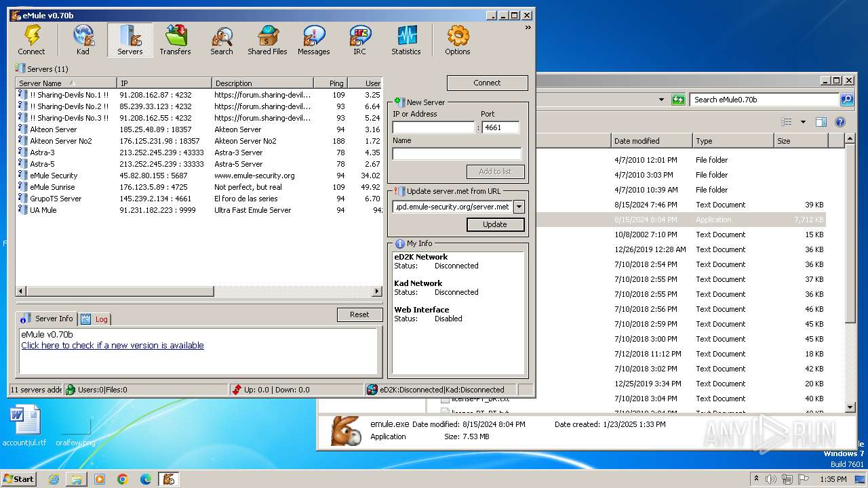
Task: Open the Options gear toolbar icon
Action: 457,40
